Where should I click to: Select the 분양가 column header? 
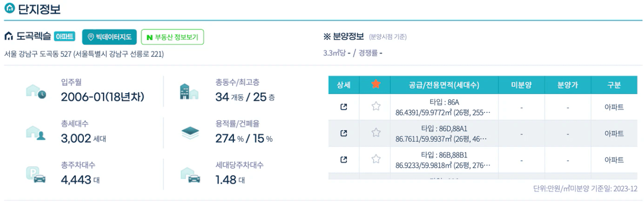click(567, 85)
